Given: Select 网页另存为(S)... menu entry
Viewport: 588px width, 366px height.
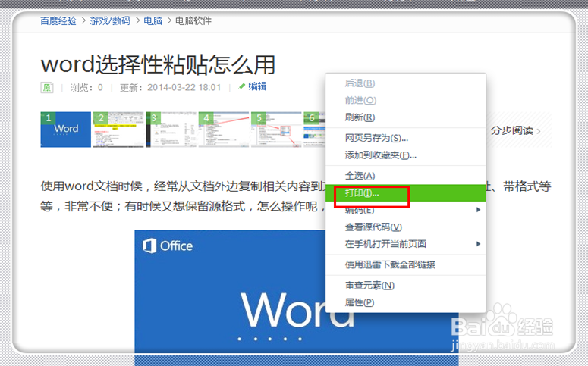Looking at the screenshot, I should point(405,138).
